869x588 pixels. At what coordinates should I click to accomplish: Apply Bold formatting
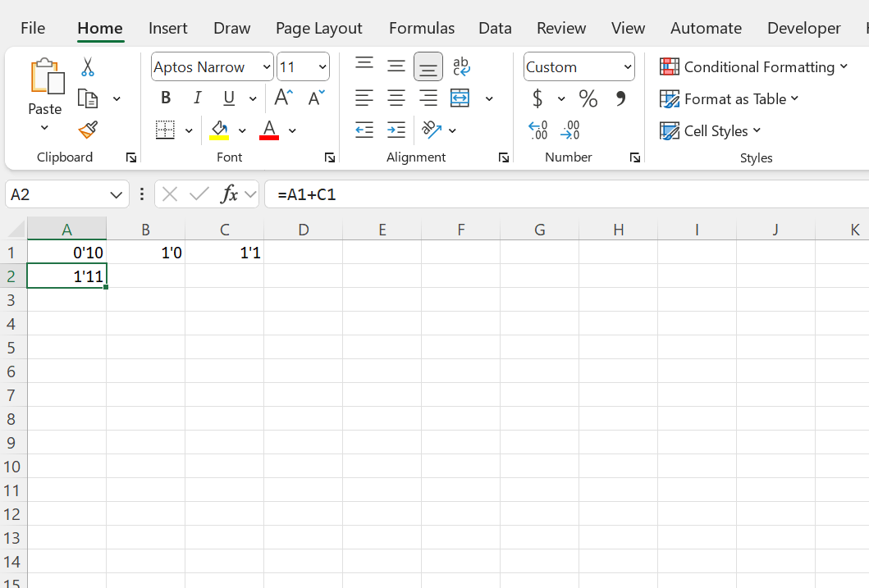coord(166,98)
